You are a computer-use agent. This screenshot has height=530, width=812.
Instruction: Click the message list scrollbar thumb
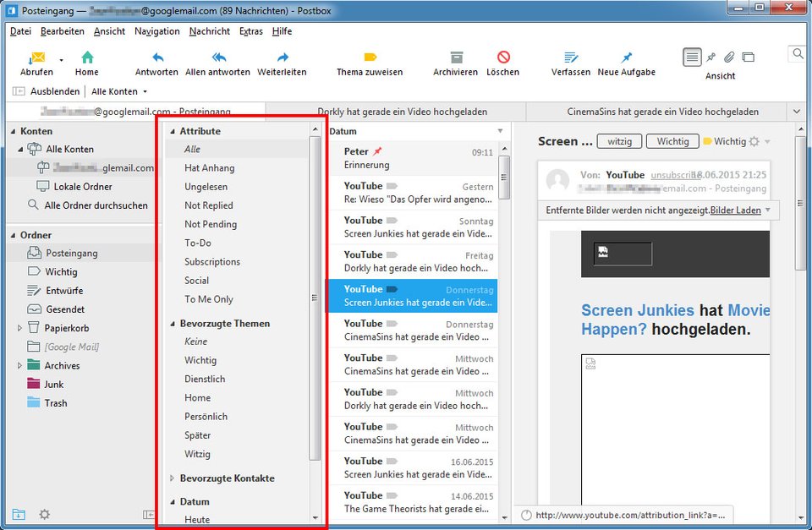(504, 177)
